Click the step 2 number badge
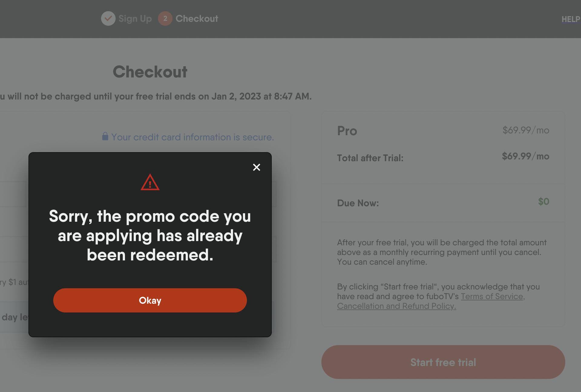Viewport: 581px width, 392px height. click(x=165, y=18)
